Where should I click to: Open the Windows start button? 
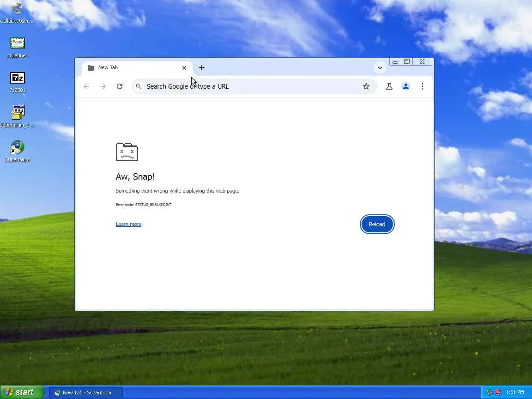point(22,392)
